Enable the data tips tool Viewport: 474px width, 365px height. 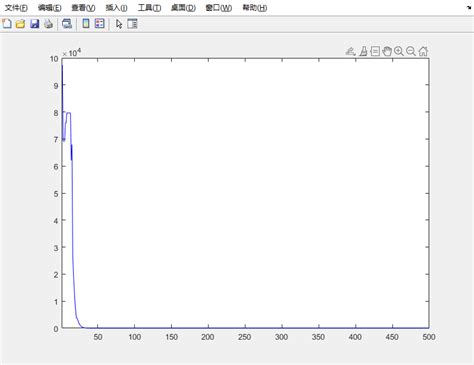pos(375,51)
